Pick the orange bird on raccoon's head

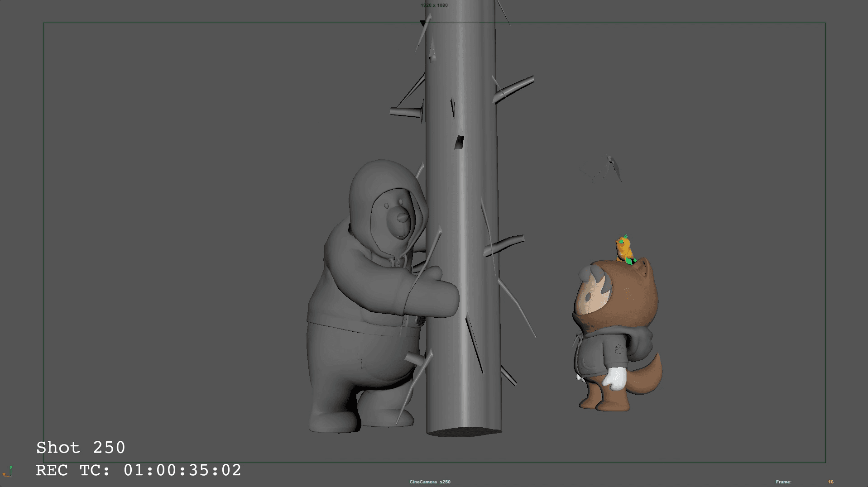pyautogui.click(x=625, y=249)
